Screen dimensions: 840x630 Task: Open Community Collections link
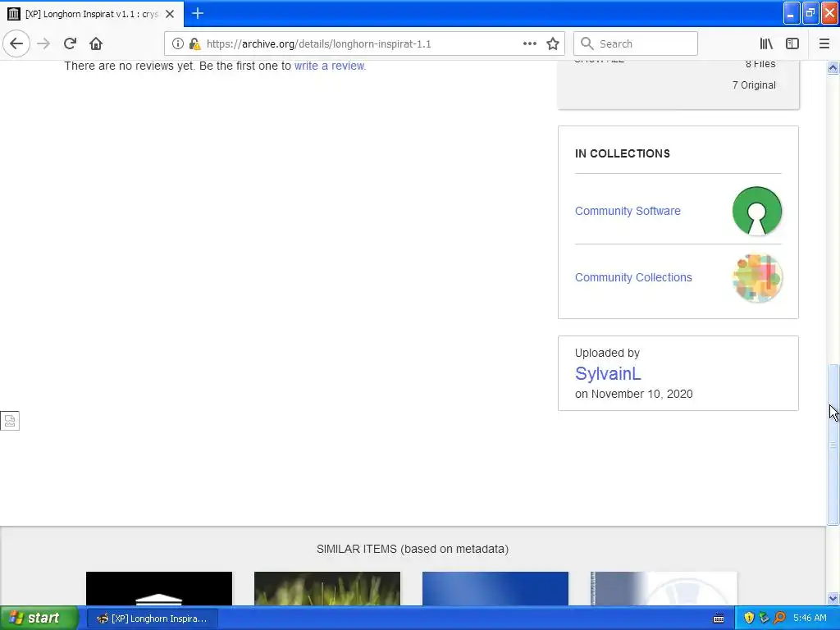click(633, 277)
